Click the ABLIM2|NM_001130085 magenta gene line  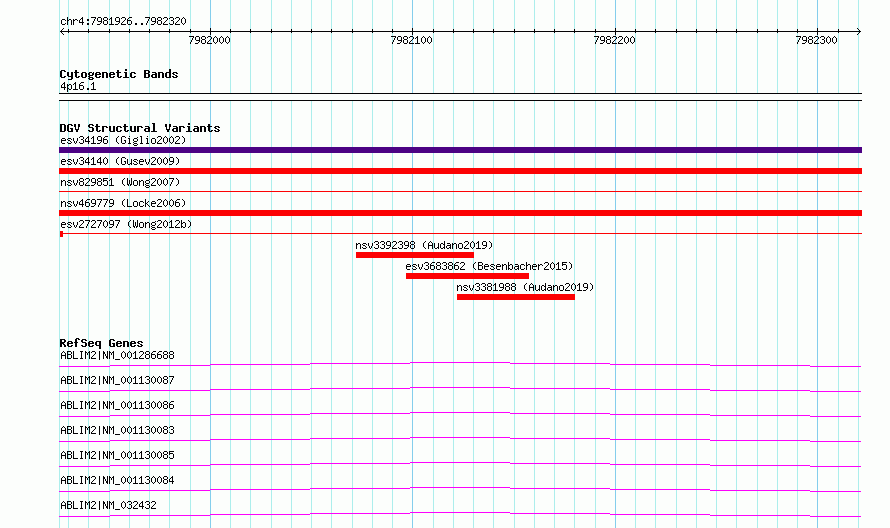click(460, 464)
